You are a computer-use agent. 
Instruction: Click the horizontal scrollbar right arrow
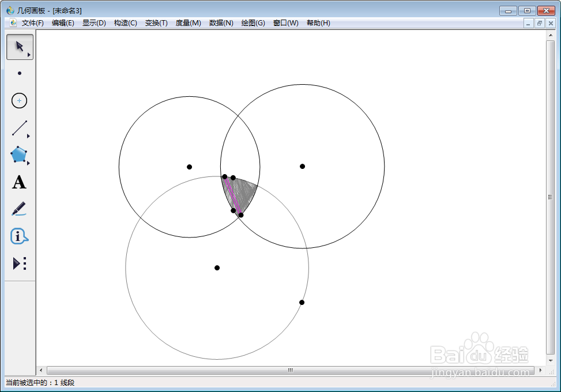[x=540, y=370]
